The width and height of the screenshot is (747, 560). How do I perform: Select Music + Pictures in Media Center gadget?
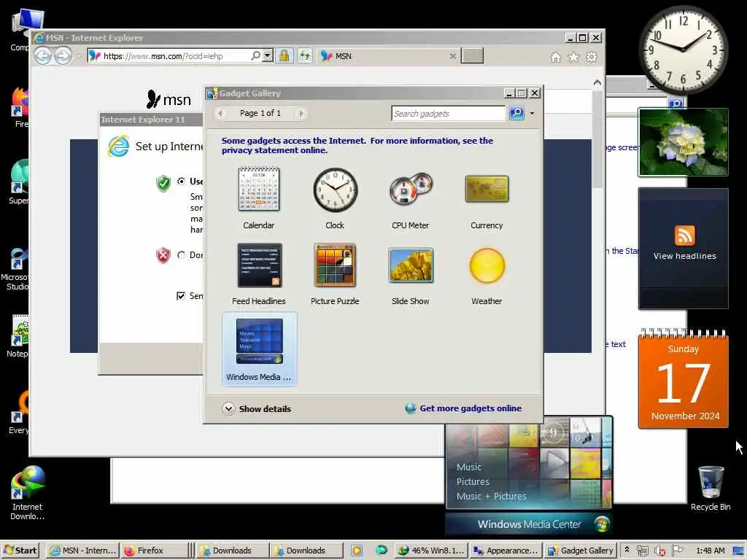[x=491, y=496]
